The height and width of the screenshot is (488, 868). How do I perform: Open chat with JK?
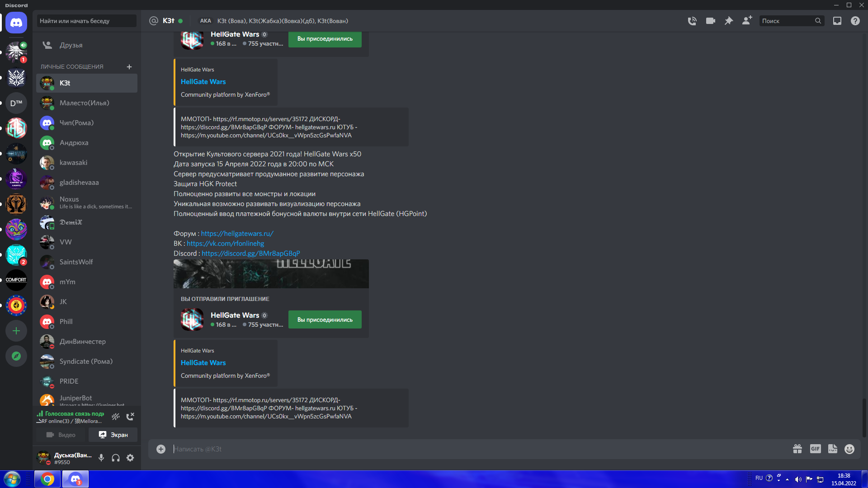tap(87, 302)
